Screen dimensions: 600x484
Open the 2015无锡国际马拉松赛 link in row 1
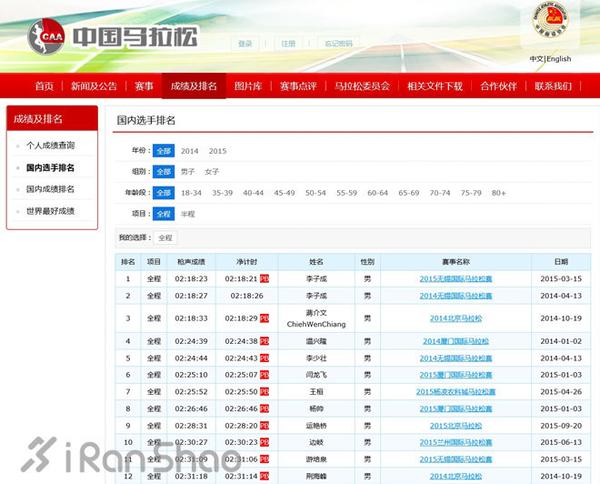pyautogui.click(x=456, y=279)
